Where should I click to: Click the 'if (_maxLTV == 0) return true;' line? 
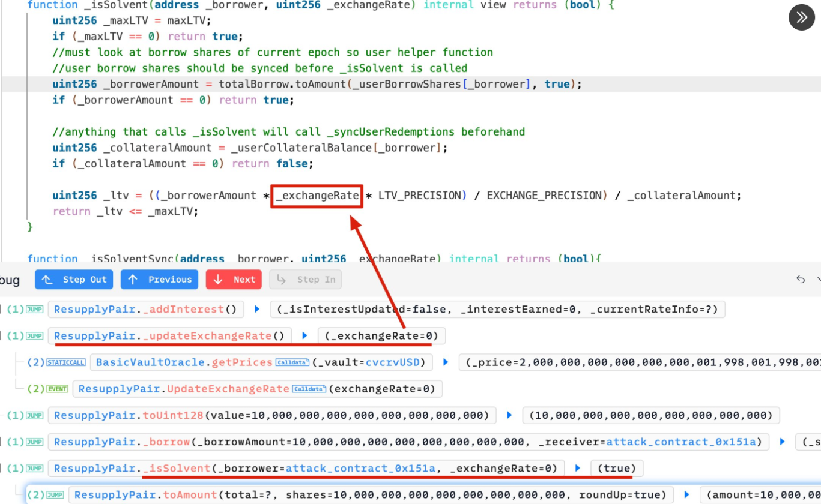[x=148, y=37]
